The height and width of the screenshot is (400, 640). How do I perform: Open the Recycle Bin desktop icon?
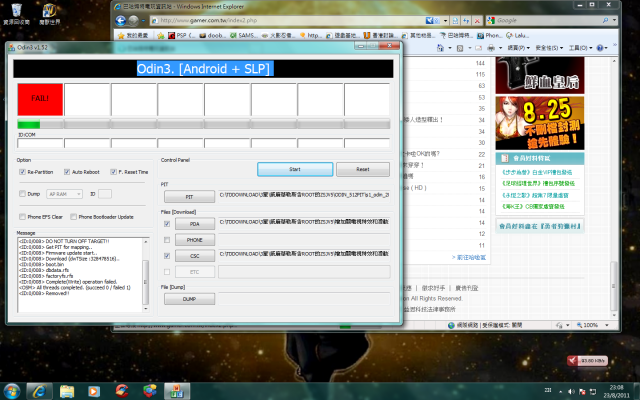point(16,13)
